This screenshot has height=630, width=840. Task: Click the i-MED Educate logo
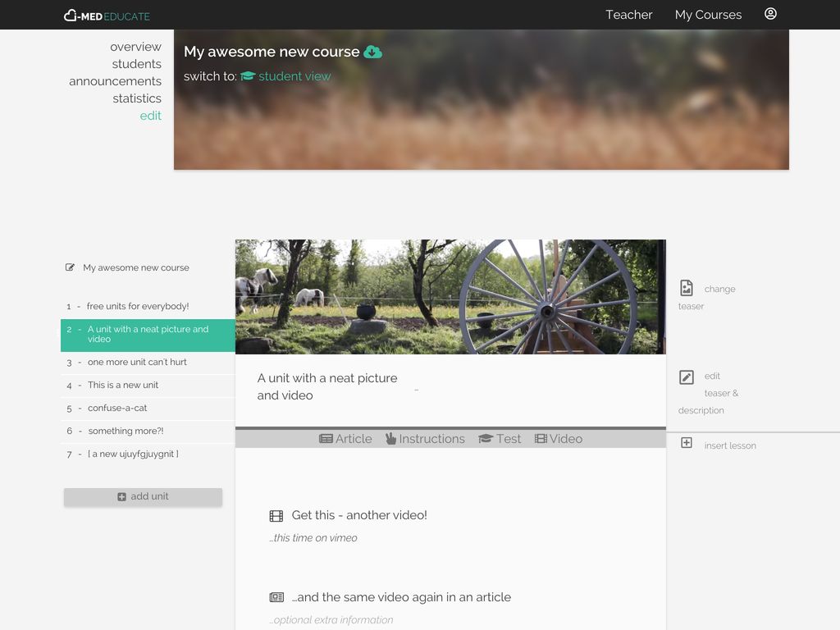click(107, 16)
